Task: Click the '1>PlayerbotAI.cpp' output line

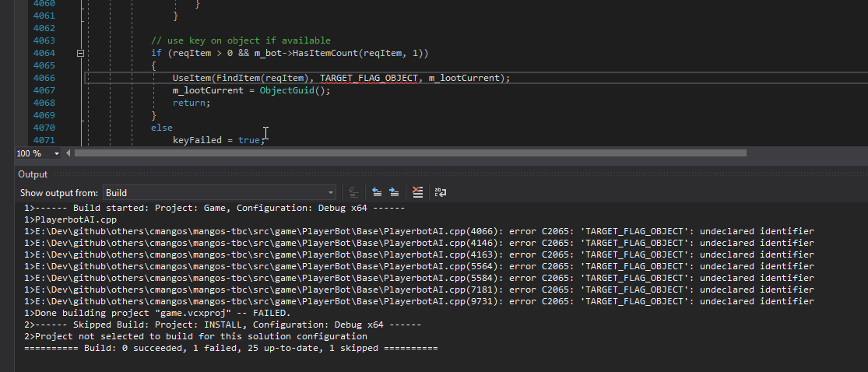Action: tap(70, 219)
